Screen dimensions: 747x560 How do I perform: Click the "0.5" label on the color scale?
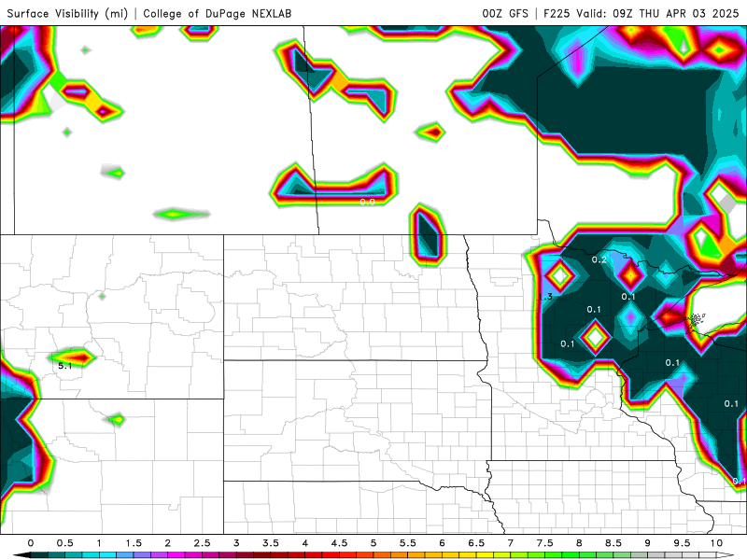click(x=64, y=543)
